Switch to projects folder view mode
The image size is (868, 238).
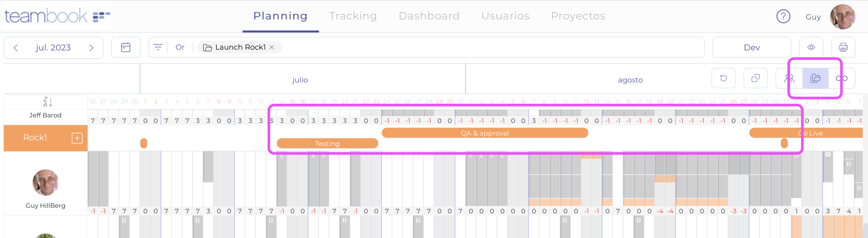point(815,78)
